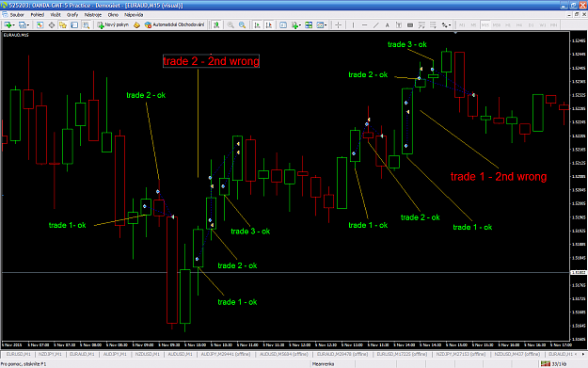Screen dimensions: 588x368
Task: Zoom in on the chart
Action: tap(230, 25)
